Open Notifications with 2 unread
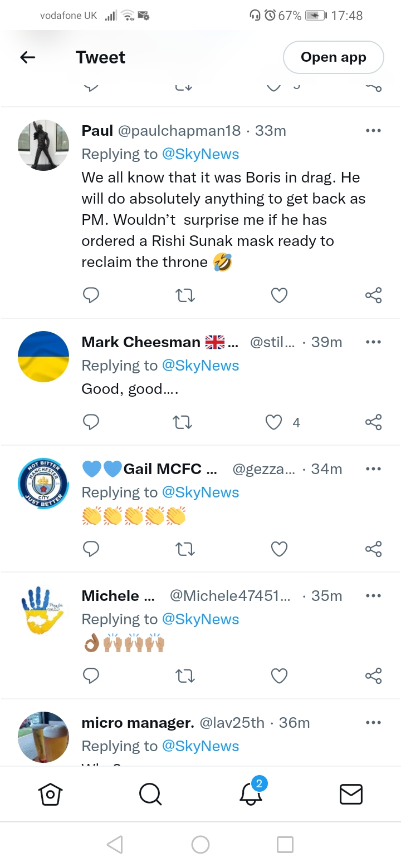 pos(251,793)
